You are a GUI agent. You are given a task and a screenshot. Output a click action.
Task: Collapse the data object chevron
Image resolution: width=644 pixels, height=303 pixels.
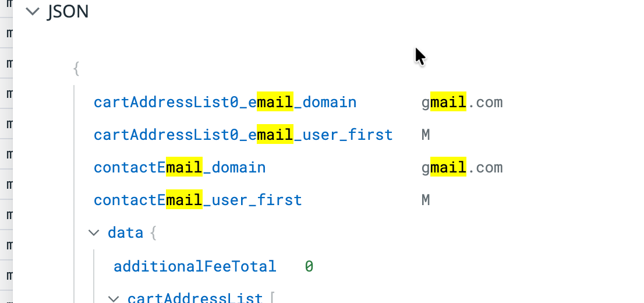tap(93, 233)
